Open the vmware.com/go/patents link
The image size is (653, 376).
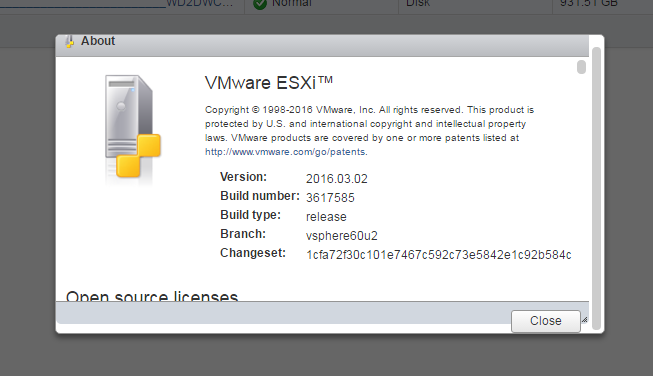286,152
